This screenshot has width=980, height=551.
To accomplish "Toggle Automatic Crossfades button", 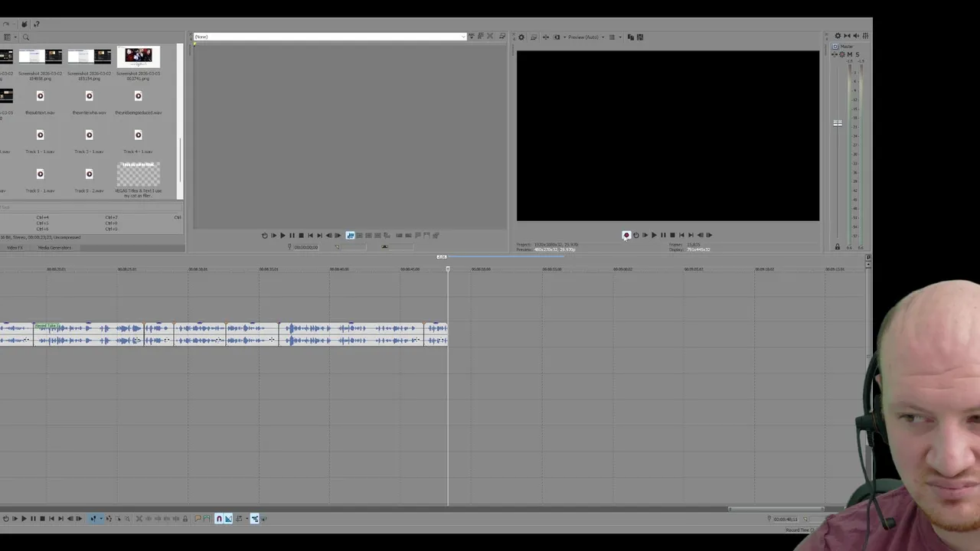I will [228, 518].
